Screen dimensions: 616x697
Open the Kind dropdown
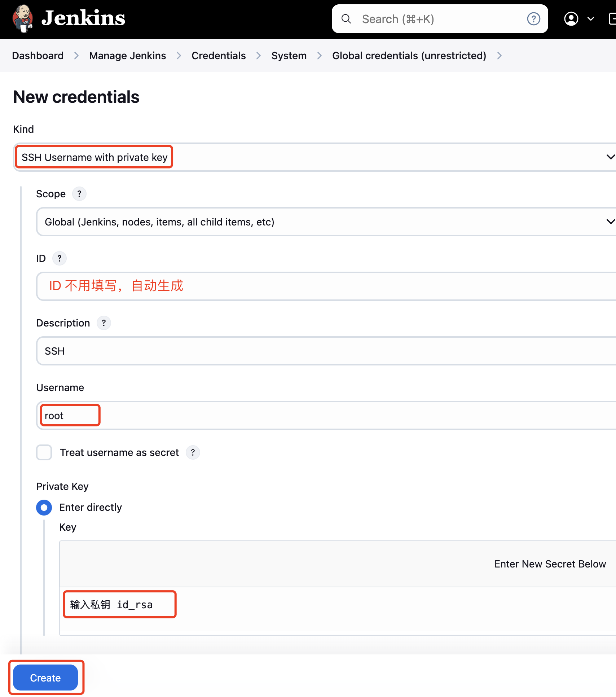tap(314, 157)
